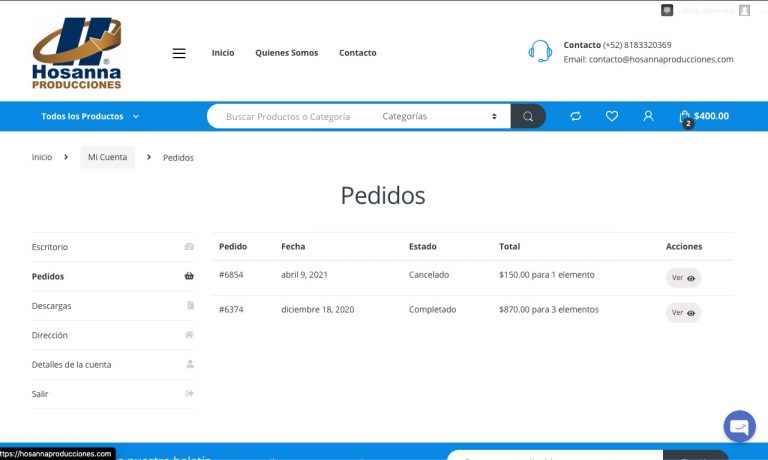Image resolution: width=768 pixels, height=460 pixels.
Task: Click the Hosanna Producciones logo
Action: pyautogui.click(x=77, y=53)
